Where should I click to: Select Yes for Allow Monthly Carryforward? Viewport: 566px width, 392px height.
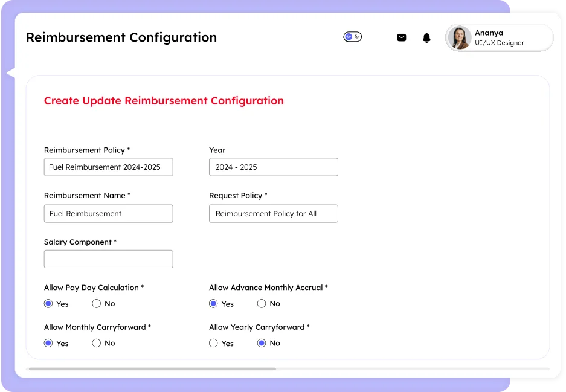(48, 343)
